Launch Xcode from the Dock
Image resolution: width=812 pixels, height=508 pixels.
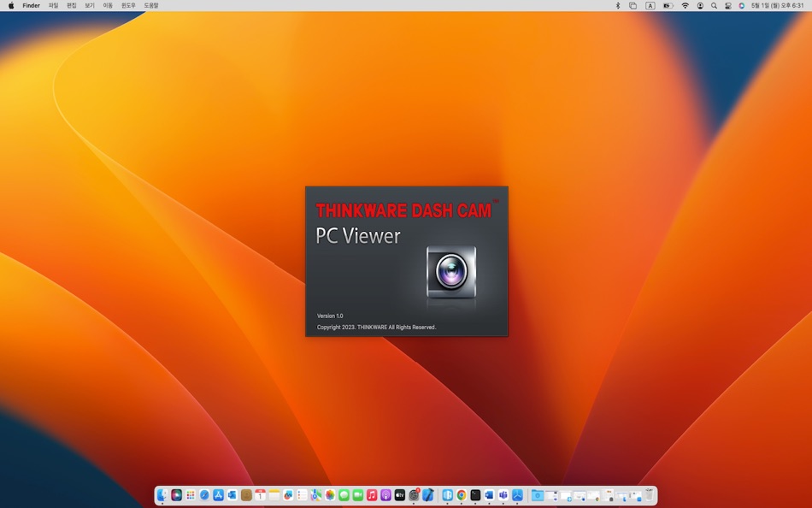(427, 495)
